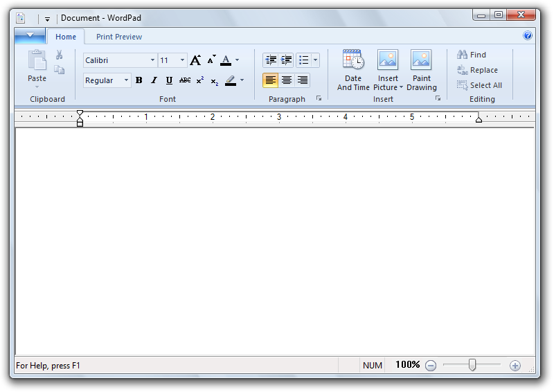Toggle Italic formatting
The width and height of the screenshot is (554, 392).
click(154, 80)
